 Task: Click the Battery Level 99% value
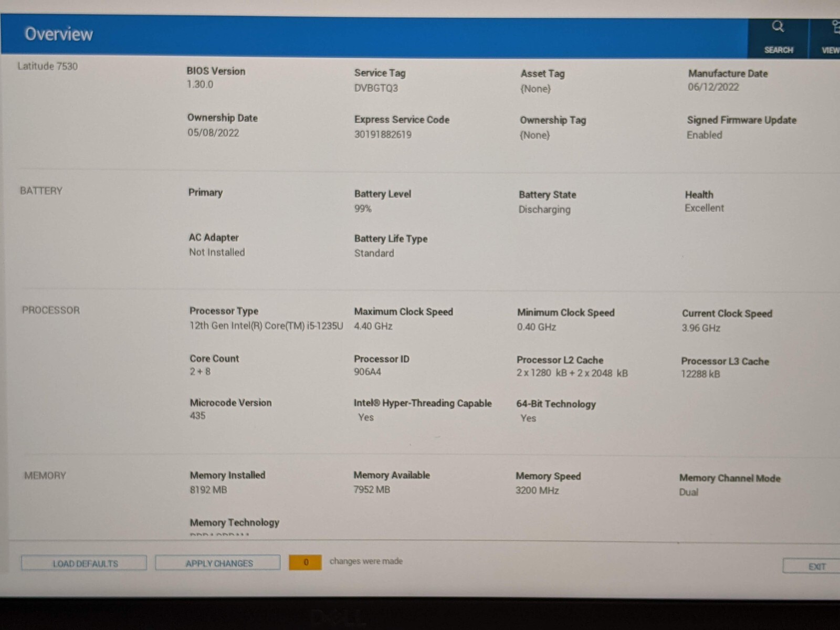tap(363, 209)
